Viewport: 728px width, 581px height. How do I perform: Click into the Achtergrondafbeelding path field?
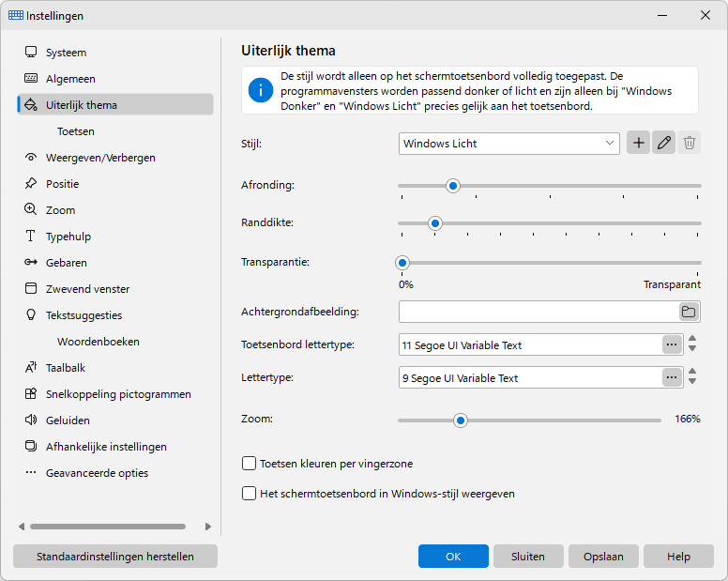[538, 312]
